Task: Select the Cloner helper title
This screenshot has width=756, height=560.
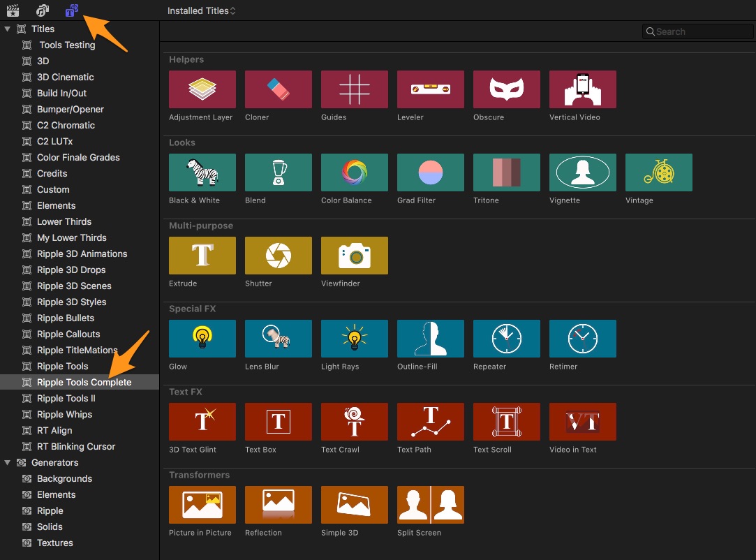Action: (279, 89)
